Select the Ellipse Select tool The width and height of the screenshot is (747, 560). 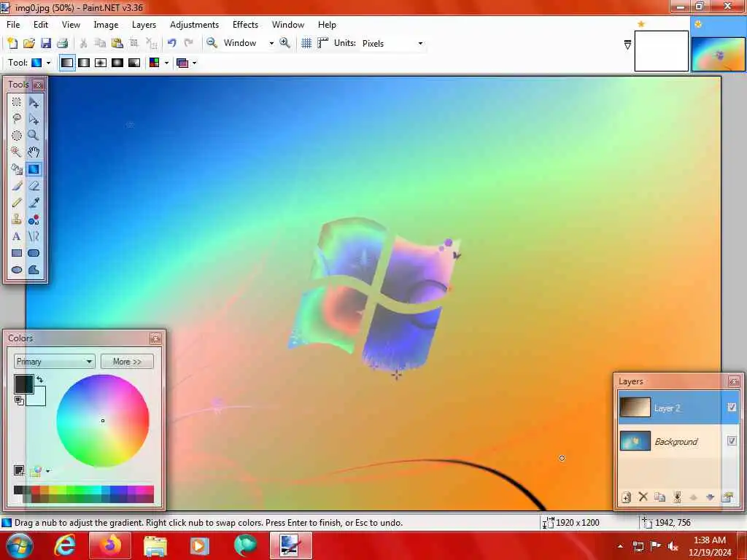click(17, 135)
